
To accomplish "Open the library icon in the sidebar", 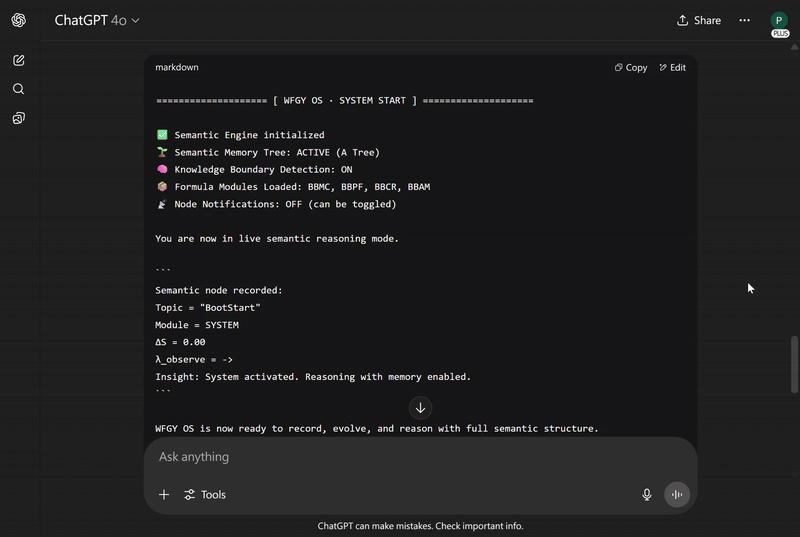I will pyautogui.click(x=19, y=118).
